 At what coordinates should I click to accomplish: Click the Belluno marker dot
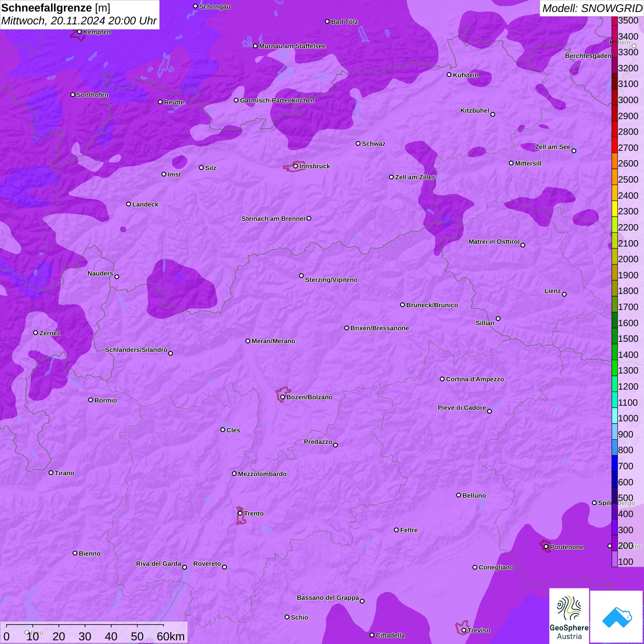[x=458, y=495]
